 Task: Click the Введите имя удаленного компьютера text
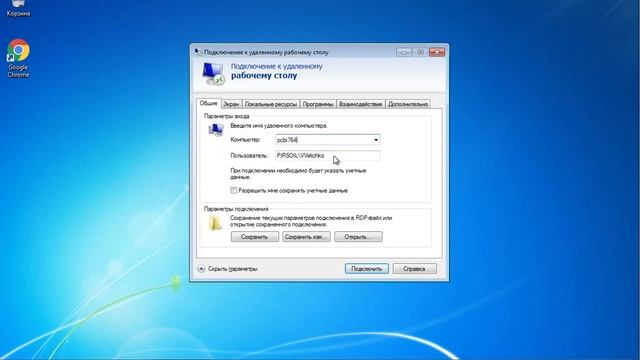[x=278, y=126]
